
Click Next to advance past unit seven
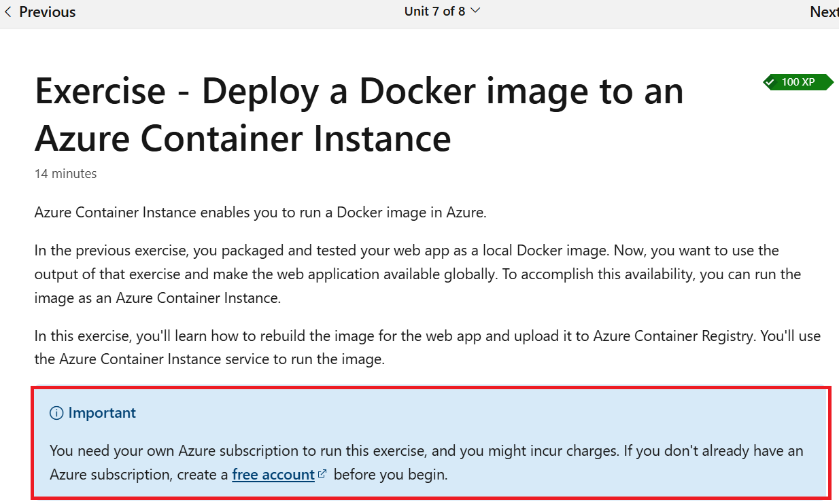click(x=823, y=12)
